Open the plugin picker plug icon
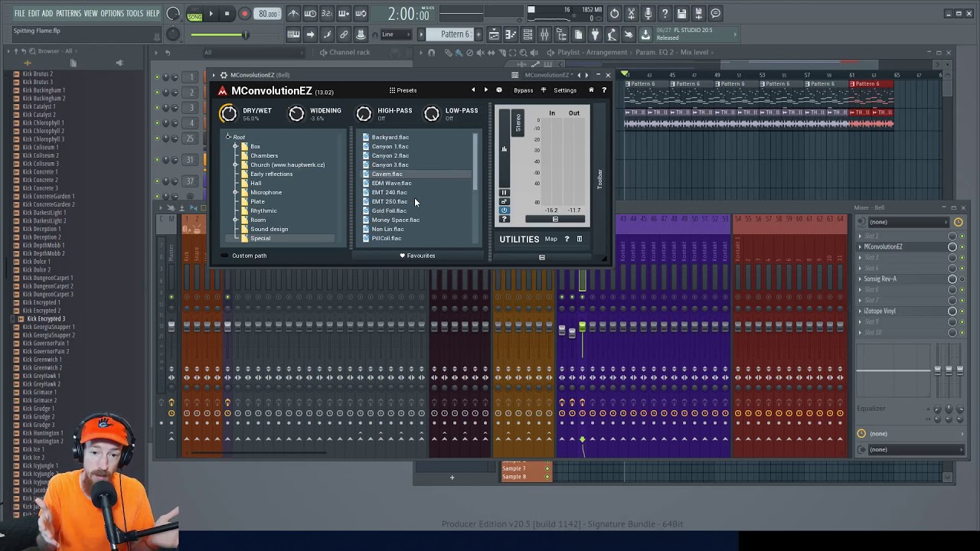This screenshot has height=551, width=980. tap(595, 34)
